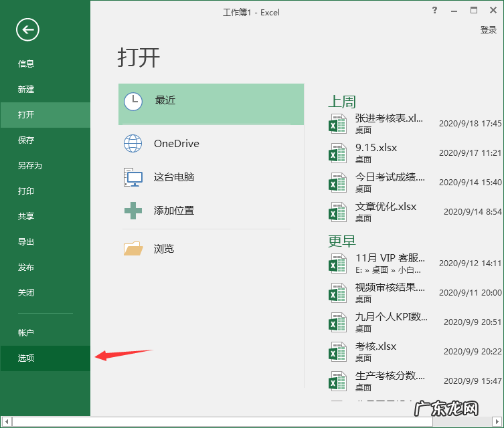Click the horizontal scrollbar right arrow
The width and height of the screenshot is (504, 428).
pyautogui.click(x=497, y=421)
